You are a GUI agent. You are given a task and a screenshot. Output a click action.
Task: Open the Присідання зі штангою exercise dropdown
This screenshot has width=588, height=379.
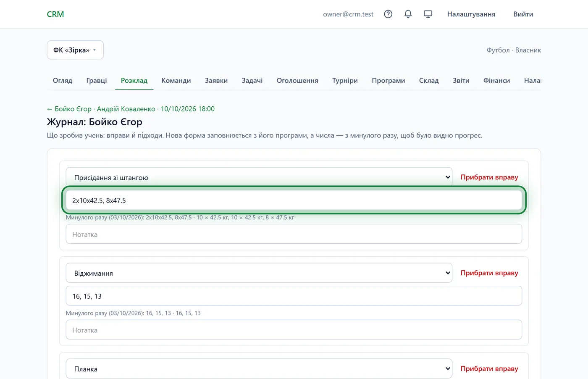(259, 177)
